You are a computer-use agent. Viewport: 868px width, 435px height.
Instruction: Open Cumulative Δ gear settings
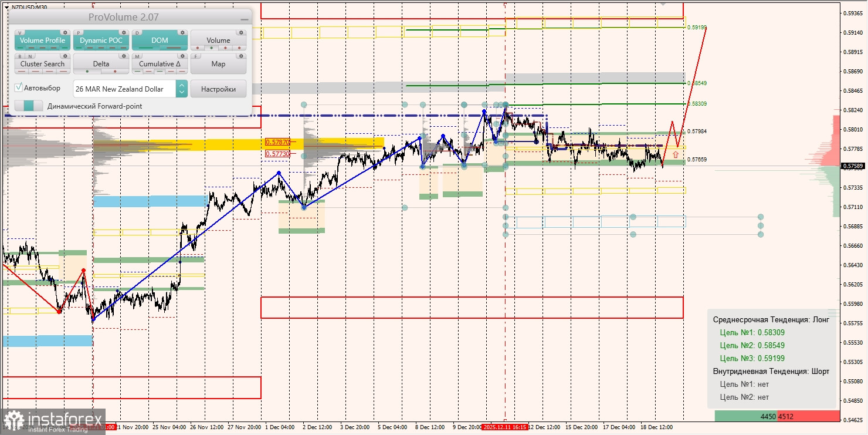click(182, 56)
